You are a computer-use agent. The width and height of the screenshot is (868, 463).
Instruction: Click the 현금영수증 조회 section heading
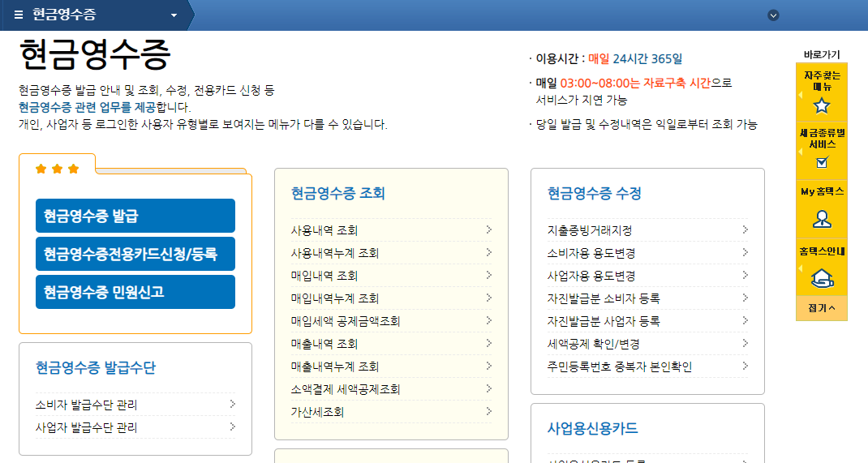pos(337,193)
